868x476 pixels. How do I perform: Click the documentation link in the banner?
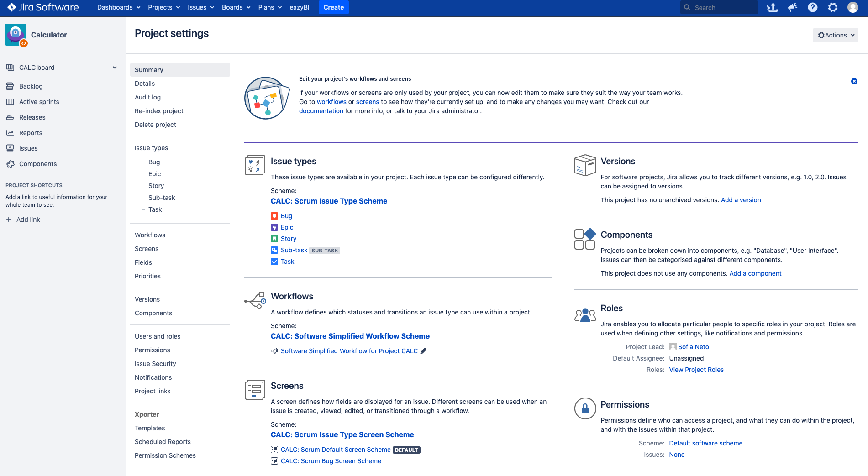pos(321,111)
